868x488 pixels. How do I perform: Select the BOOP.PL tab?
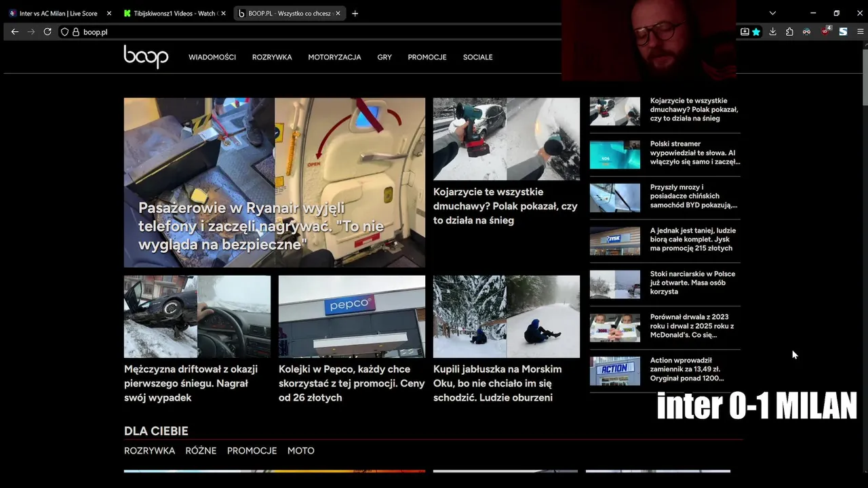coord(289,13)
